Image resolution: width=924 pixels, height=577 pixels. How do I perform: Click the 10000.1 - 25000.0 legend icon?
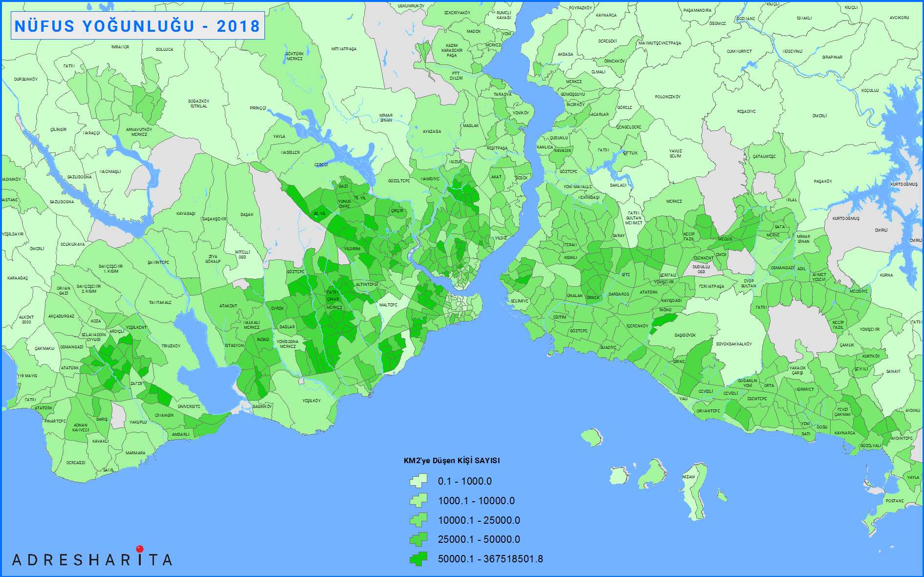(418, 520)
